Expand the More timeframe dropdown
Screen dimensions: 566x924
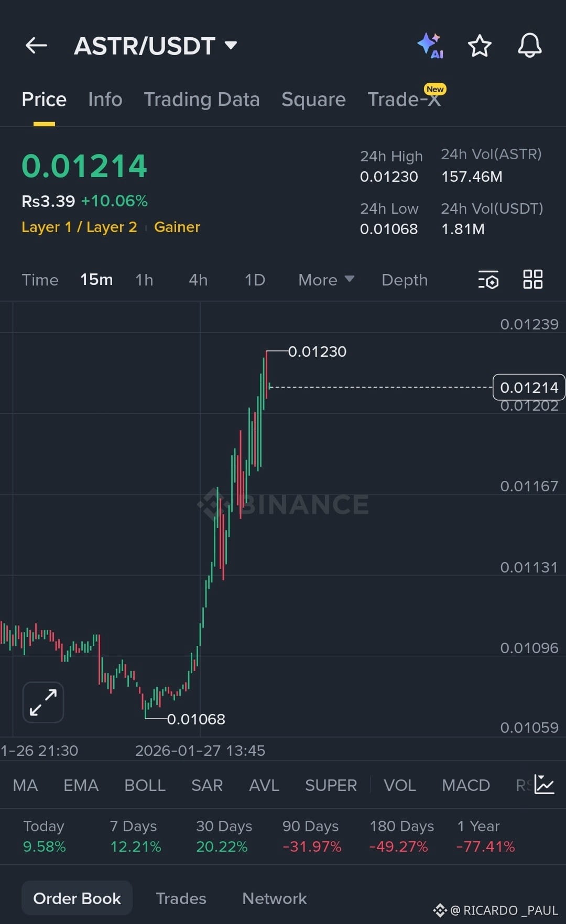point(325,280)
